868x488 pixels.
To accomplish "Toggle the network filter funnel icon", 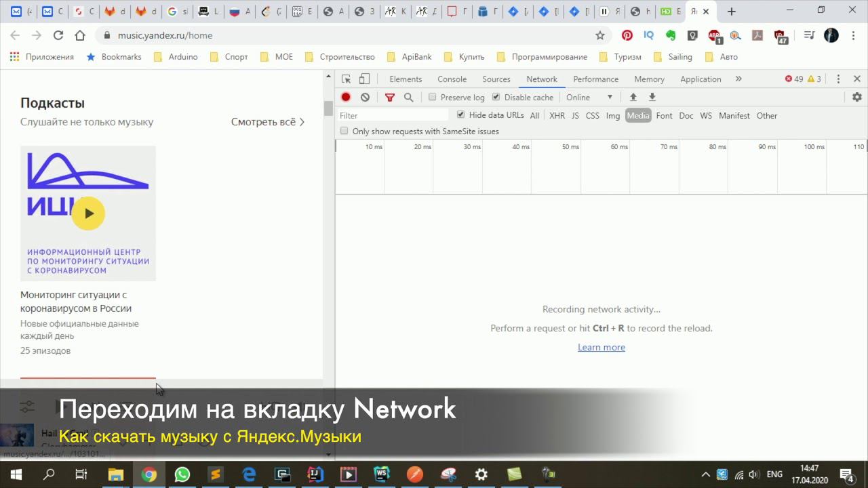I will [x=390, y=97].
